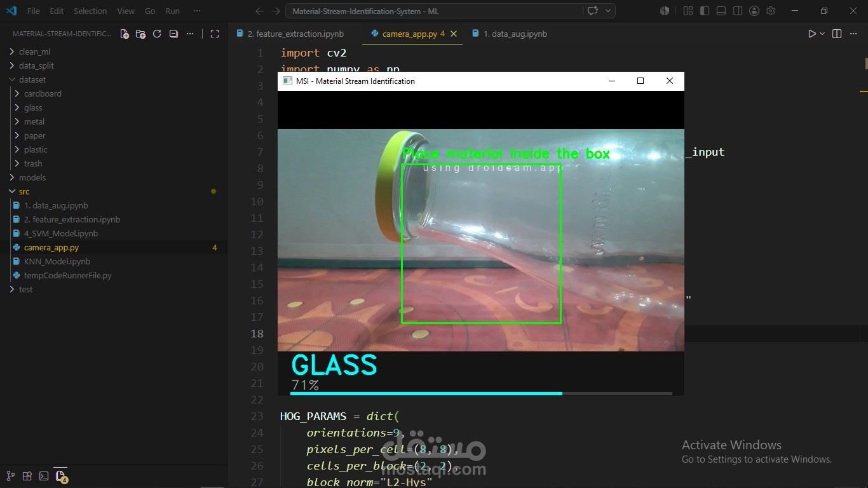The height and width of the screenshot is (488, 868).
Task: Open the Selection menu
Action: click(90, 11)
